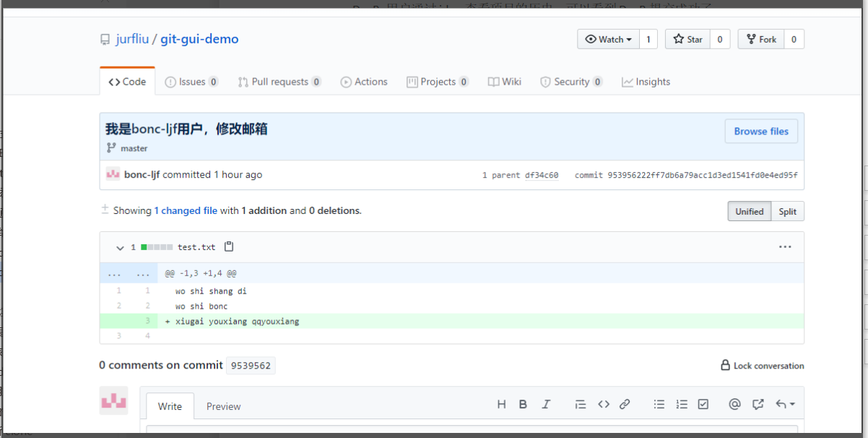
Task: Add a task list via checklist icon
Action: click(x=703, y=404)
